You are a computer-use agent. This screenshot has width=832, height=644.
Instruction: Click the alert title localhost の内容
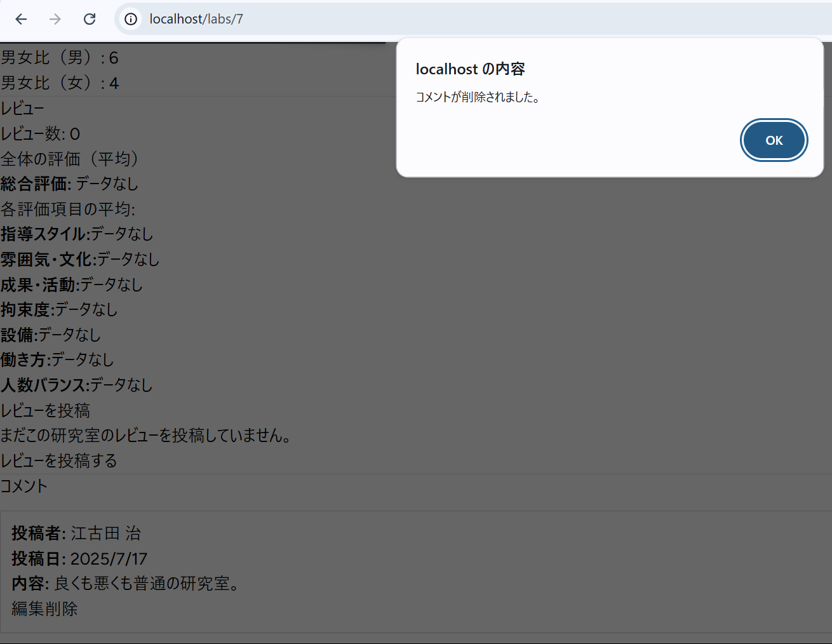(471, 69)
